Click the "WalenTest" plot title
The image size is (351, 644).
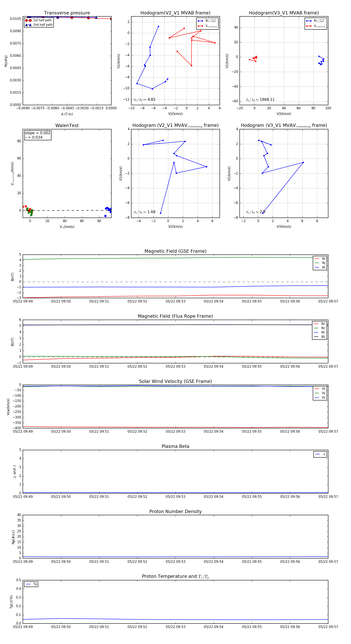(67, 125)
